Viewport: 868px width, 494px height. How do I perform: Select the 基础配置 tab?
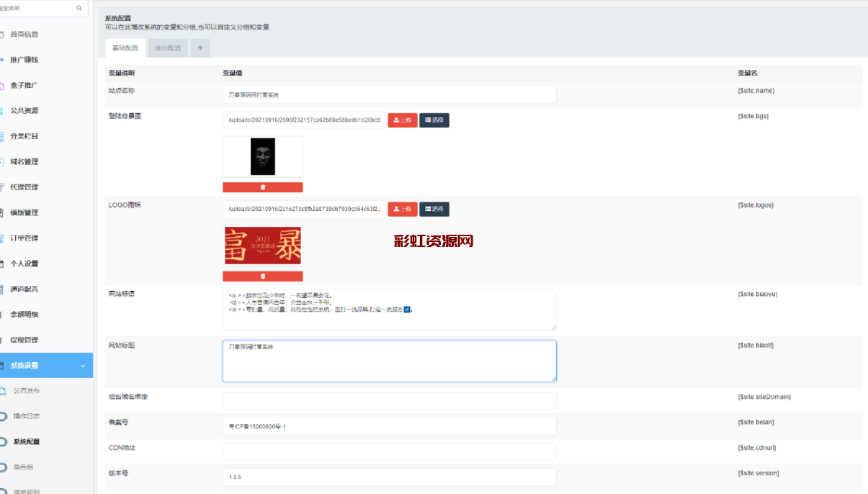pyautogui.click(x=125, y=48)
